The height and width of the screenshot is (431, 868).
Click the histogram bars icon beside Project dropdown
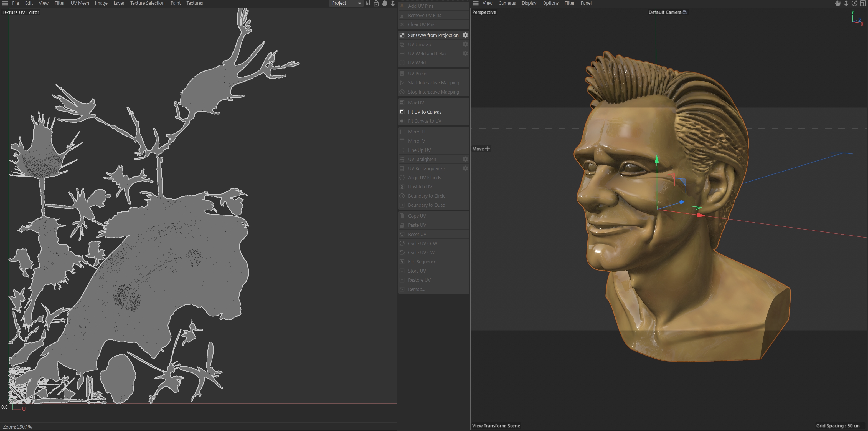point(368,3)
